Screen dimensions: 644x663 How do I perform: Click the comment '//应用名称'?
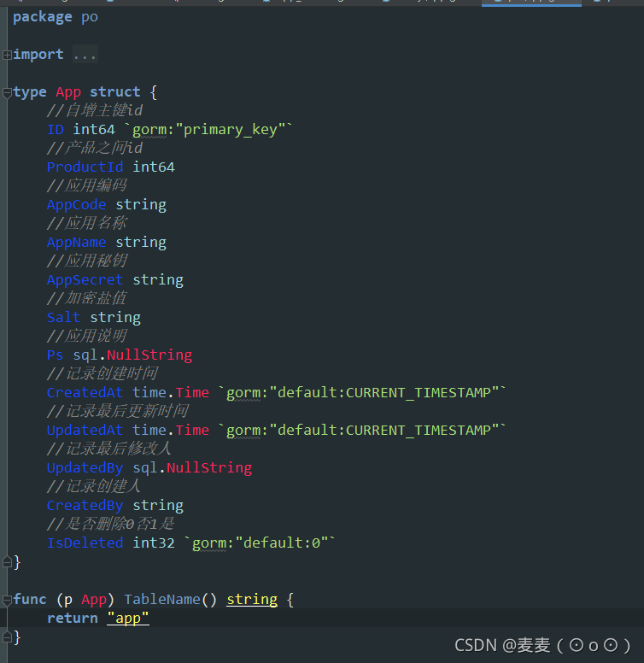[86, 223]
